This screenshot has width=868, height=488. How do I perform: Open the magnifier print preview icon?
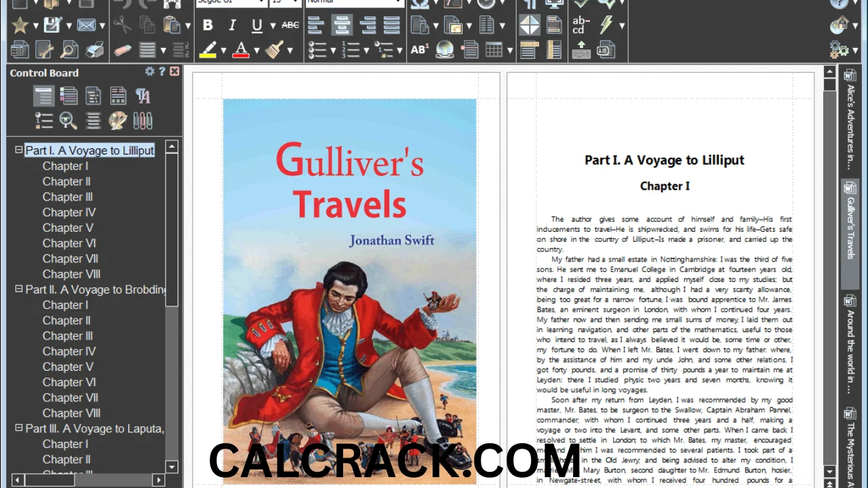pos(69,49)
